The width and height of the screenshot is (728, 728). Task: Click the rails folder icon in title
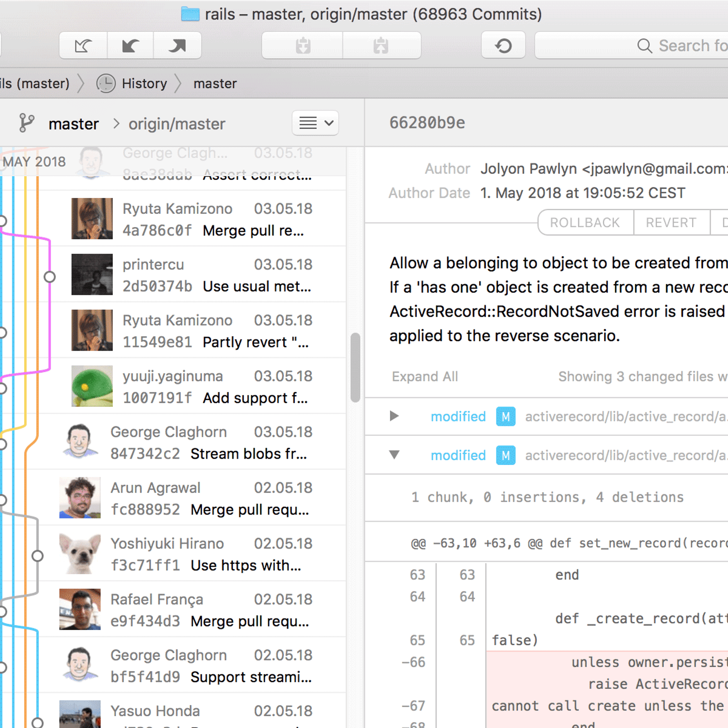point(190,14)
